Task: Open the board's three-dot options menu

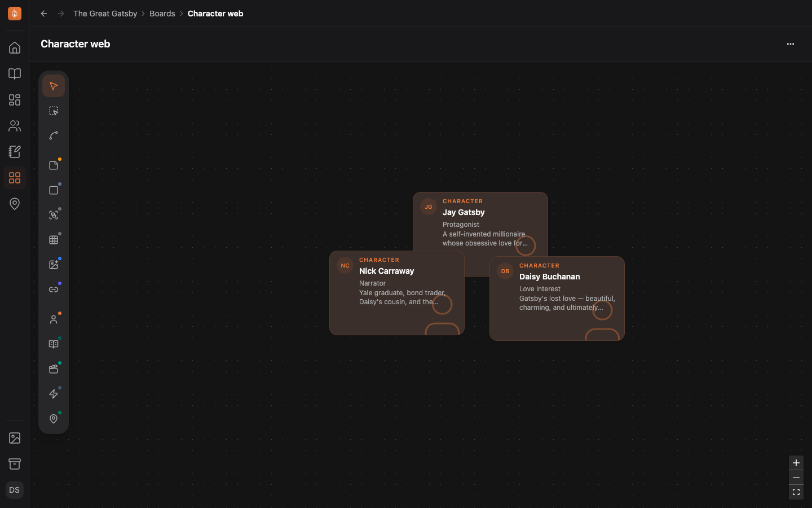Action: [x=791, y=44]
